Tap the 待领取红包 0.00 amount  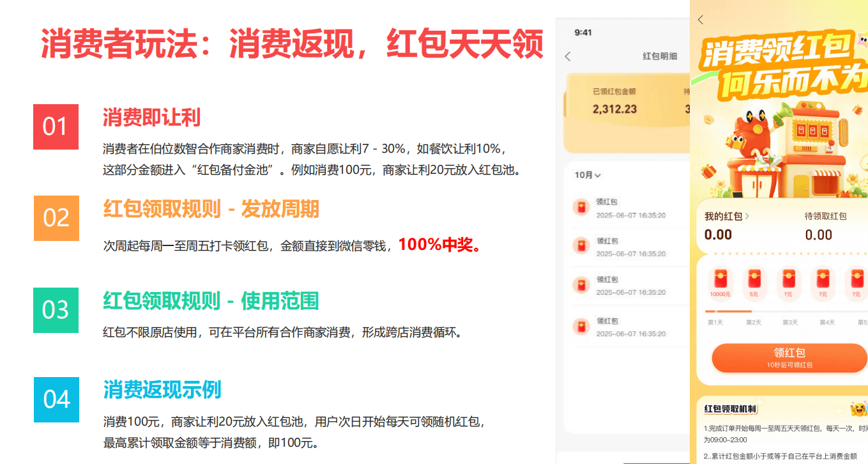[x=818, y=235]
